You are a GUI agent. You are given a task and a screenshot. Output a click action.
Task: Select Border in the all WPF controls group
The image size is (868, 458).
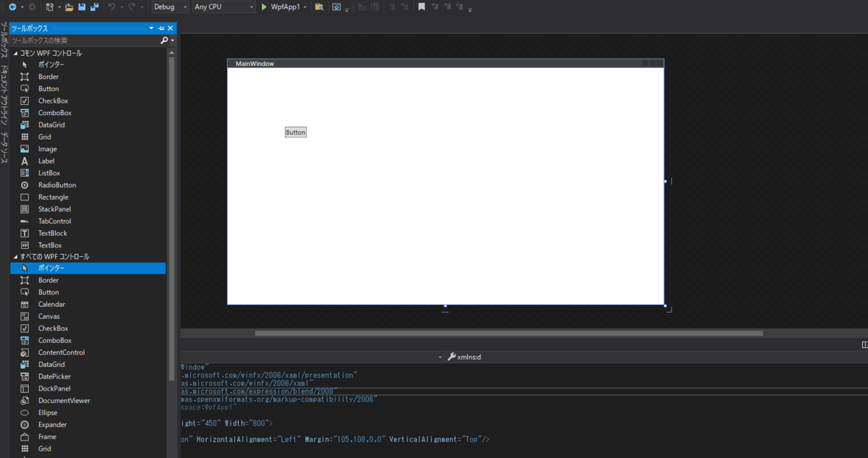pyautogui.click(x=88, y=280)
